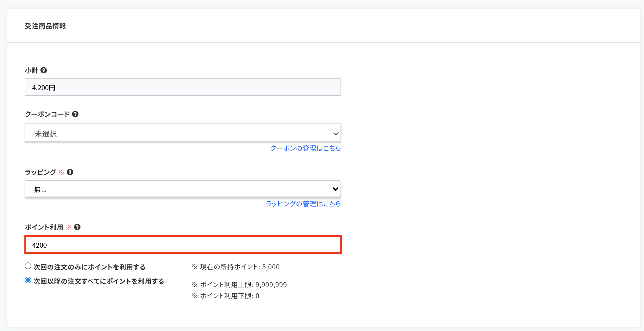The height and width of the screenshot is (331, 644).
Task: Click the ポイント利用下限: 0 note
Action: click(225, 296)
